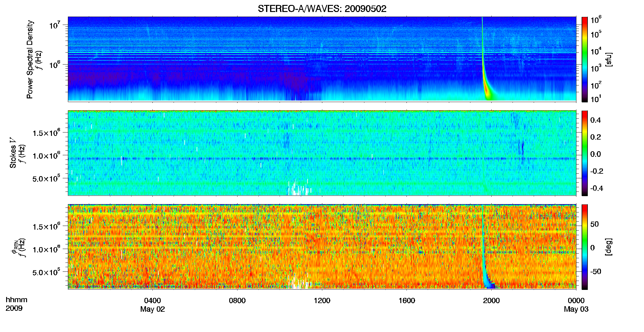Click the phi RTN angle color bar

coord(585,247)
